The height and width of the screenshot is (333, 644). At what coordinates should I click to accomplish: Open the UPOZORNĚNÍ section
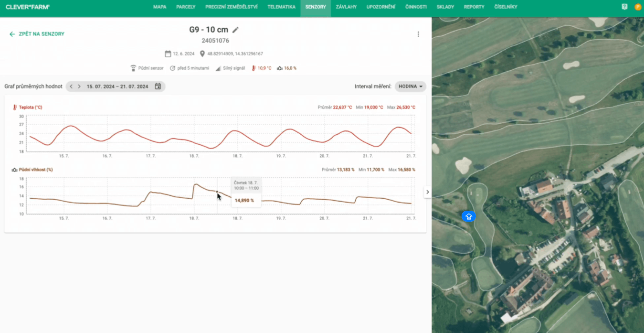[381, 7]
